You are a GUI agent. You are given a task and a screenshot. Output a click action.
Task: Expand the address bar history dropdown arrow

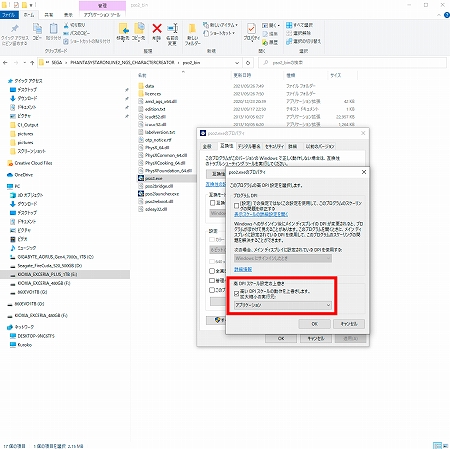(237, 63)
